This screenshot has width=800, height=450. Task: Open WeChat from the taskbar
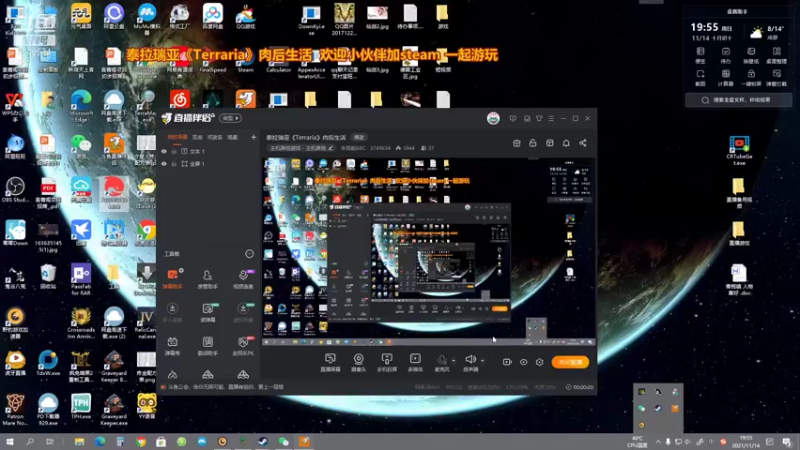pos(284,442)
